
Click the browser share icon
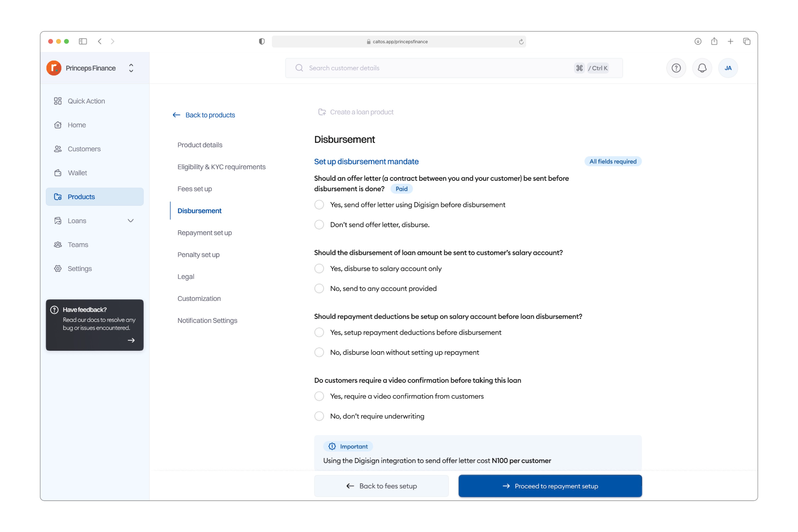714,41
